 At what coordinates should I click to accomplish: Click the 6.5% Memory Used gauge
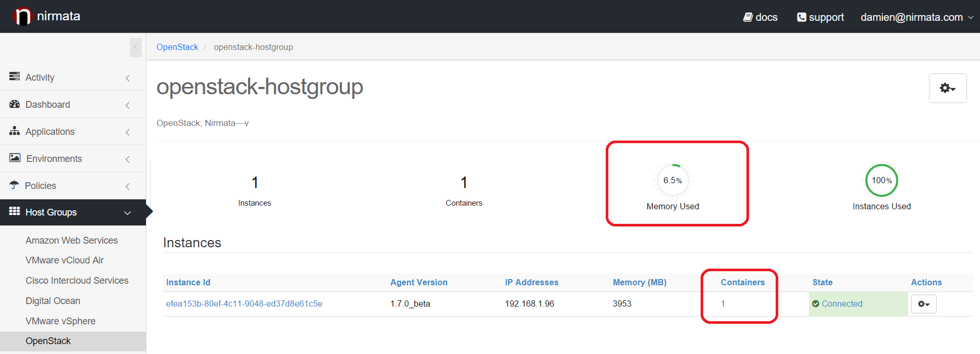point(672,181)
